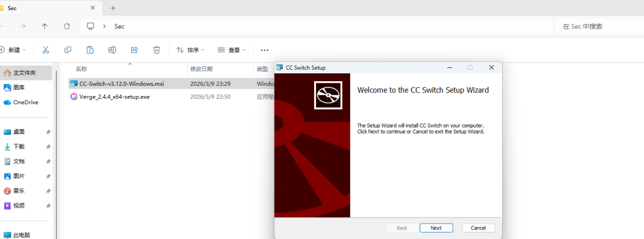644x239 pixels.
Task: Click the 2026/3/9 23:29 date cell
Action: (x=210, y=84)
